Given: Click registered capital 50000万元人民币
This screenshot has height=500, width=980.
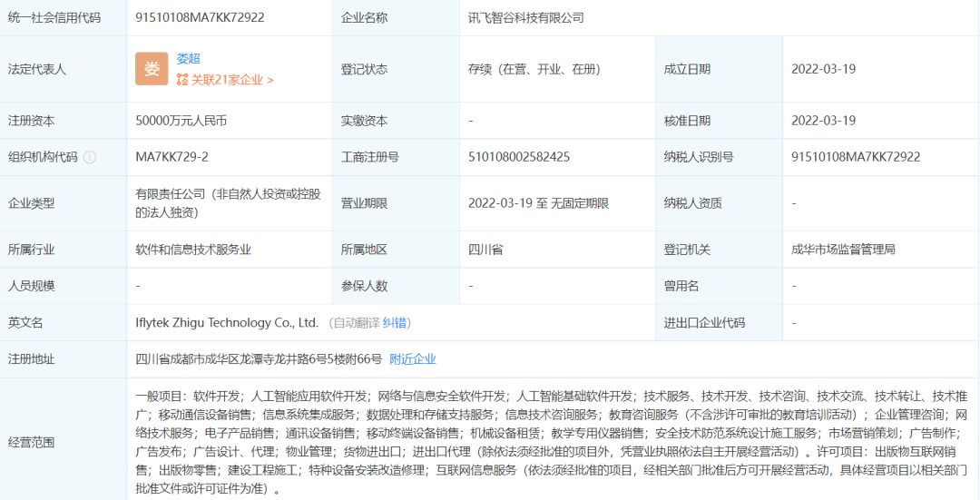Looking at the screenshot, I should [x=181, y=121].
